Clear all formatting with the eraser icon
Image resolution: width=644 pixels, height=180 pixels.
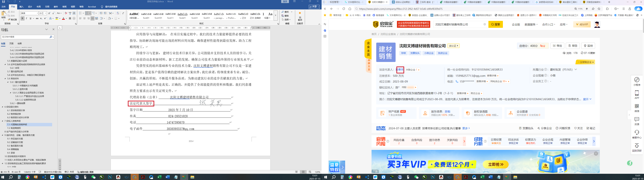pyautogui.click(x=66, y=13)
